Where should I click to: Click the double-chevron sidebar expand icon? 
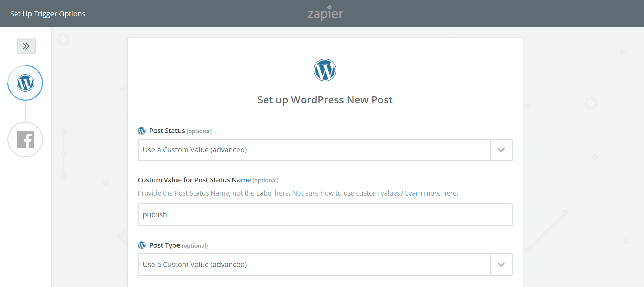tap(26, 45)
